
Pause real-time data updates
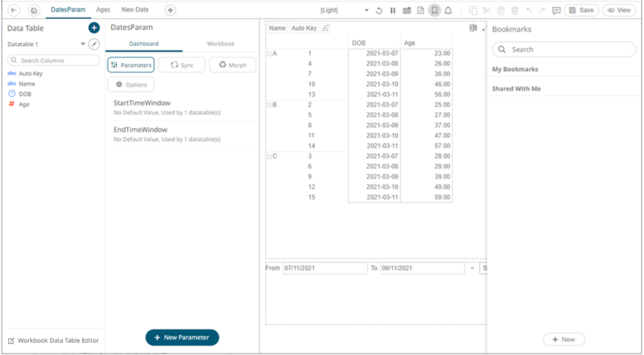(393, 10)
